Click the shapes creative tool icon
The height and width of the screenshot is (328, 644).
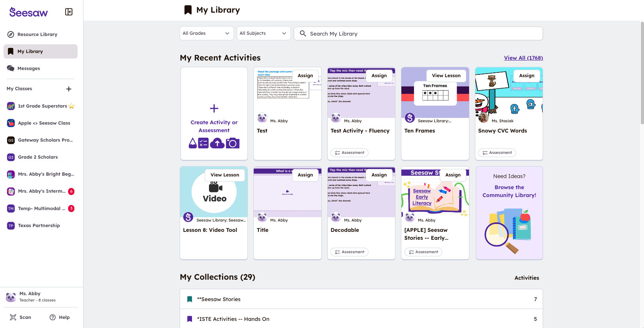[x=193, y=143]
